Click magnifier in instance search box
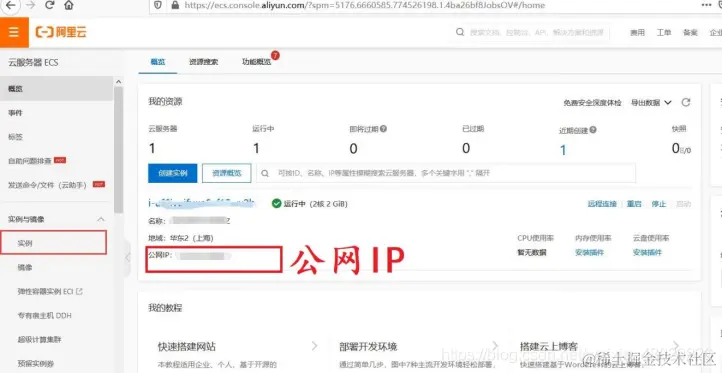Viewport: 722px width, 373px height. coord(265,174)
